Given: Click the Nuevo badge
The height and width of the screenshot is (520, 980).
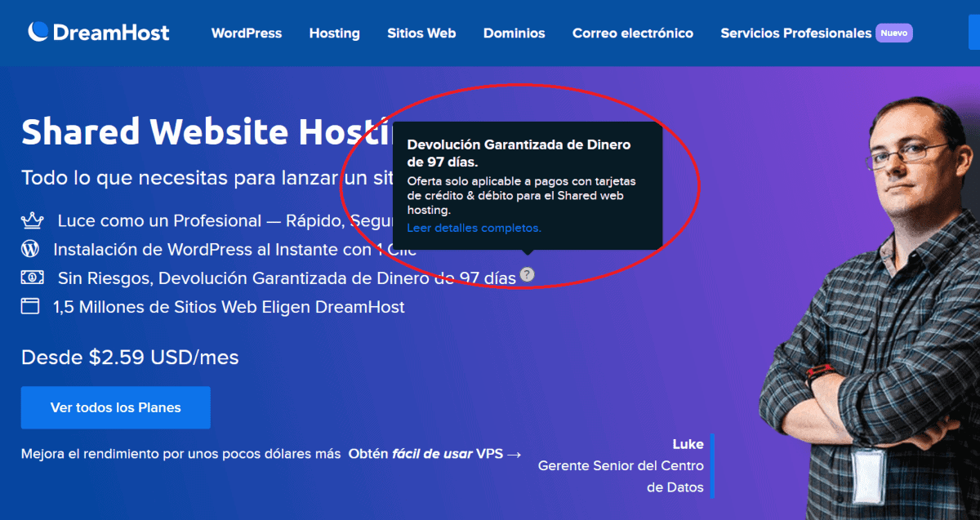Looking at the screenshot, I should click(x=894, y=33).
